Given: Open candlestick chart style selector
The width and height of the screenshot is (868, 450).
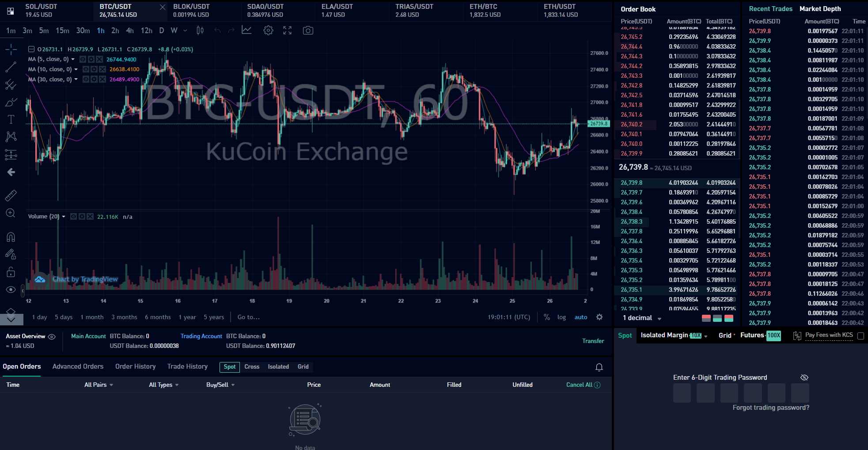Looking at the screenshot, I should 200,31.
